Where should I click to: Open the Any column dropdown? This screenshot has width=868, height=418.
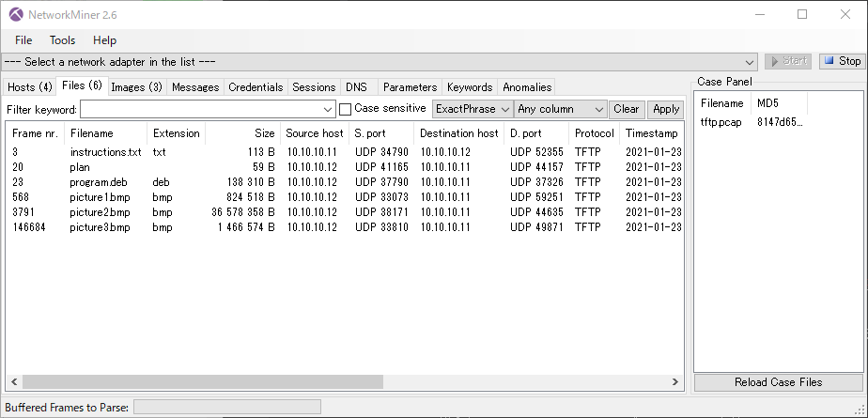pos(560,109)
